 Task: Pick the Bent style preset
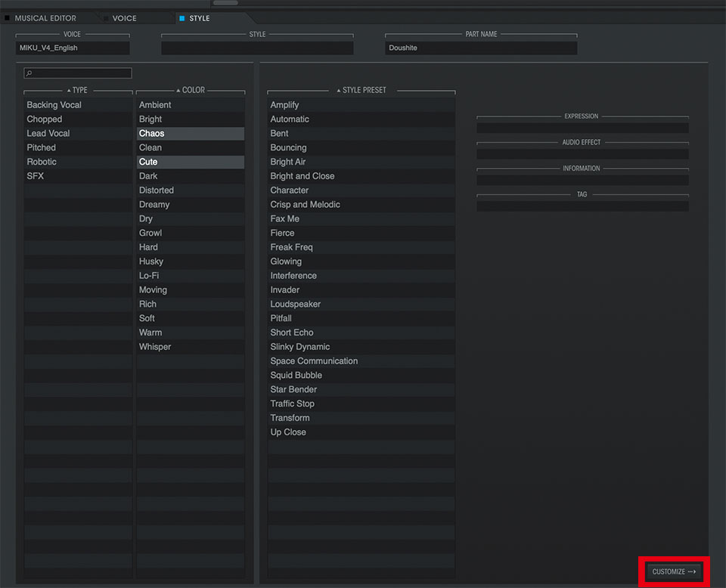click(x=361, y=134)
